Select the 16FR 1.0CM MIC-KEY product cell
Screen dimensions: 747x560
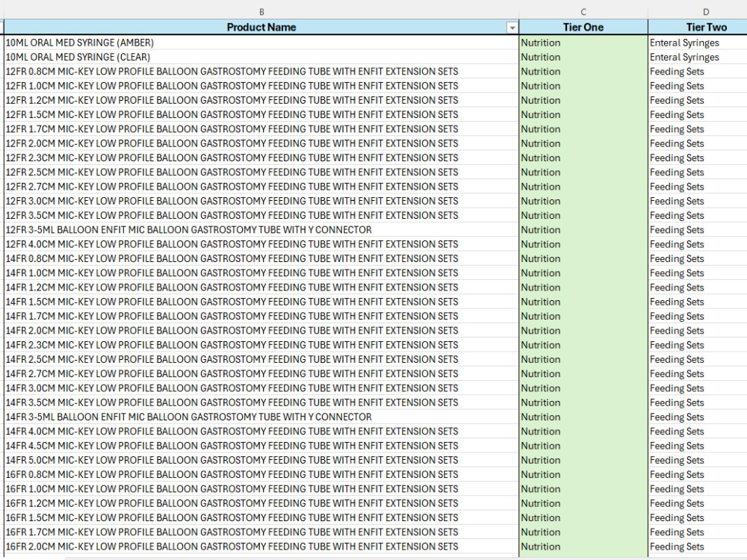click(261, 489)
